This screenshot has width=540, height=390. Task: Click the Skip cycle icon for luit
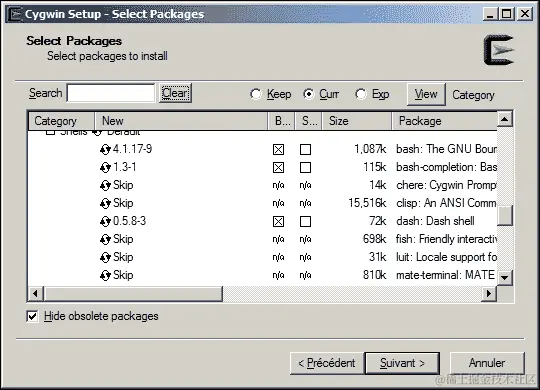[105, 258]
